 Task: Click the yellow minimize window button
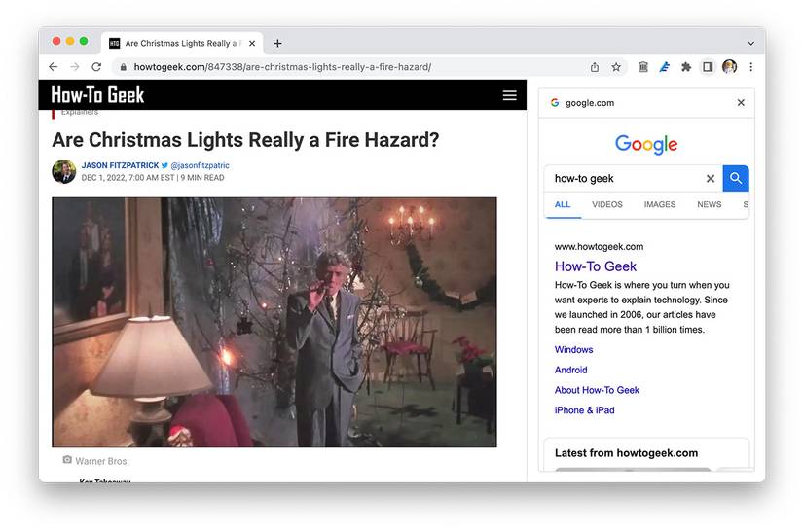[x=70, y=41]
